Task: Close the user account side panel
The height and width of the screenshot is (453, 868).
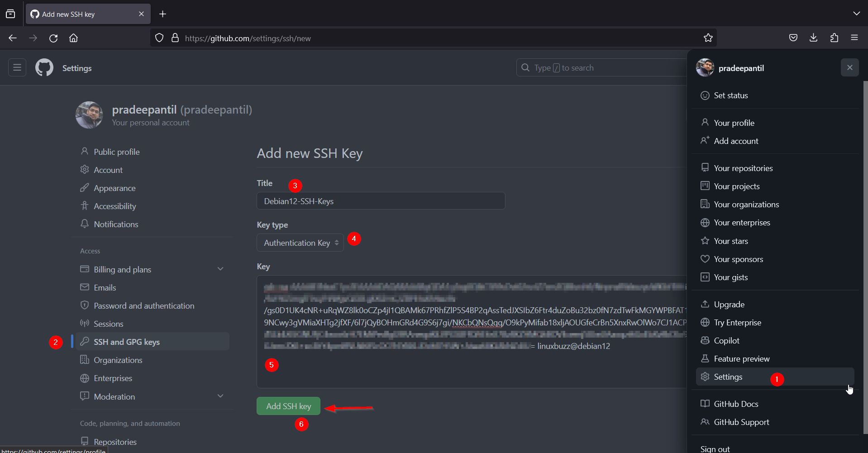Action: pos(850,67)
